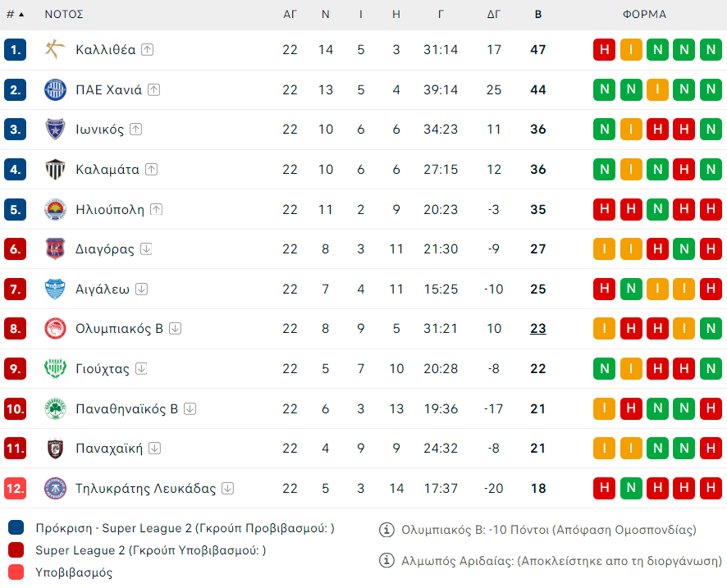This screenshot has height=588, width=727.
Task: Click the Panathinaikos B shamrock logo
Action: tap(55, 408)
